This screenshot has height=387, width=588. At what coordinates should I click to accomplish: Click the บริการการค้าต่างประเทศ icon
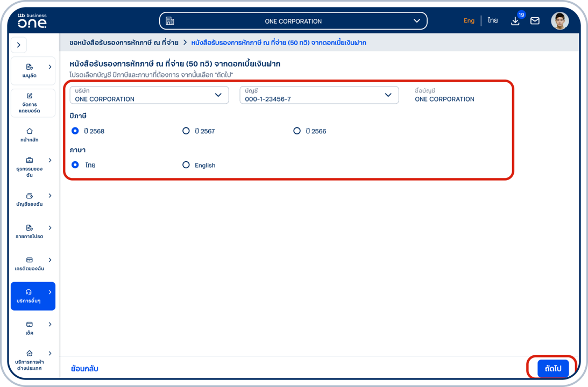29,353
